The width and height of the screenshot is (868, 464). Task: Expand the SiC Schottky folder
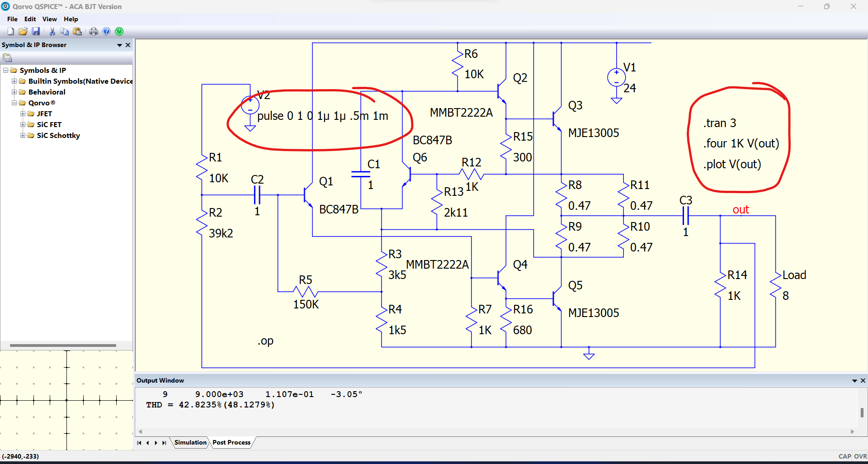click(23, 135)
